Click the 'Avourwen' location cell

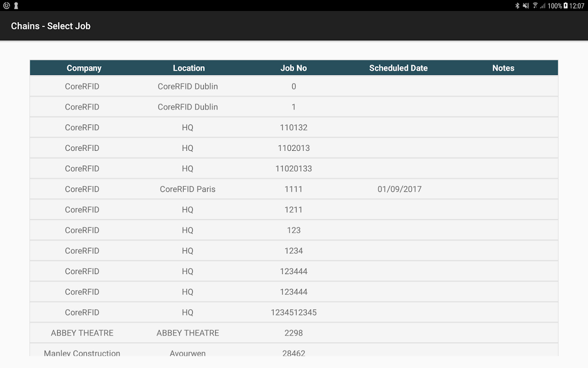[x=187, y=353]
